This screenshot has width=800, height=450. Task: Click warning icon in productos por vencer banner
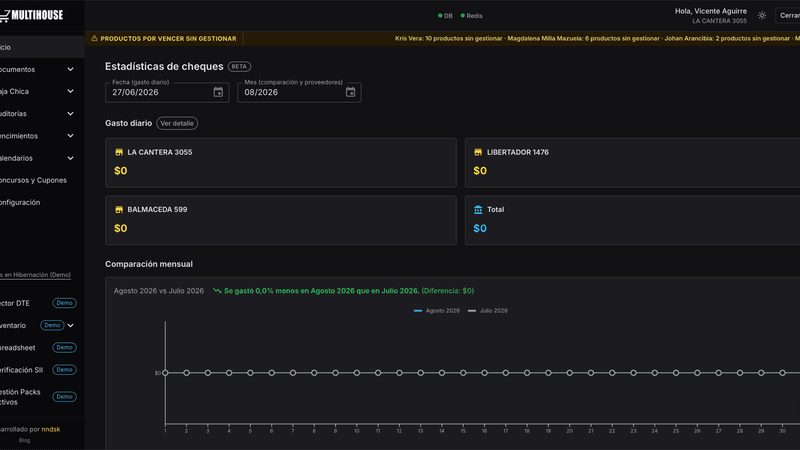(x=94, y=38)
